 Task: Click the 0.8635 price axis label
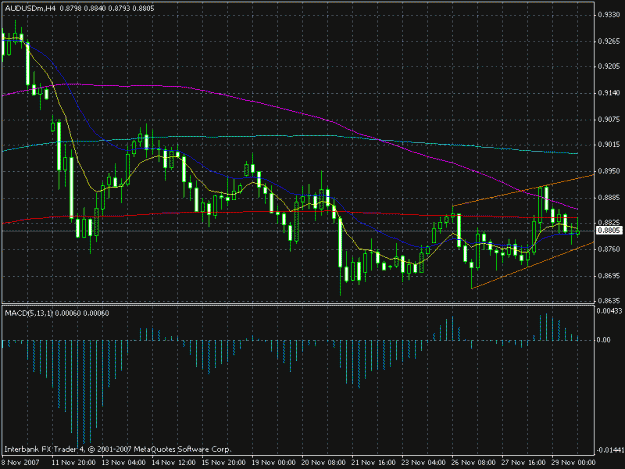coord(609,300)
